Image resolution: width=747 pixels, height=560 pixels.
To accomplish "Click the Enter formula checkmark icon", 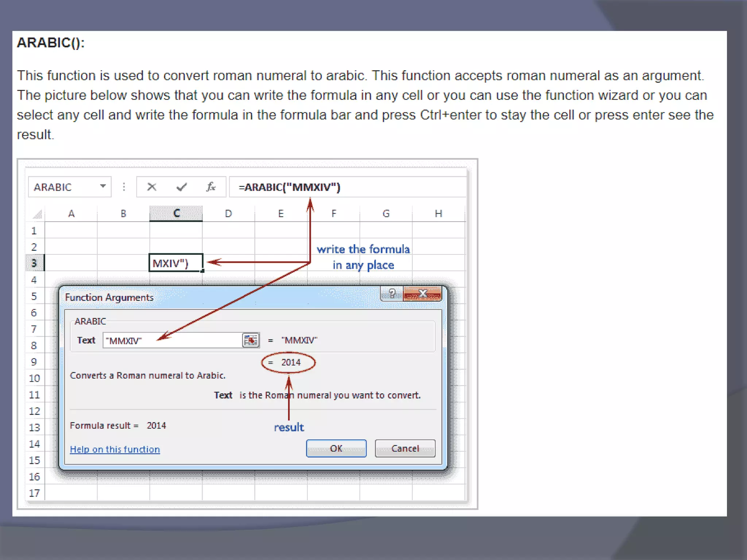I will pos(181,187).
